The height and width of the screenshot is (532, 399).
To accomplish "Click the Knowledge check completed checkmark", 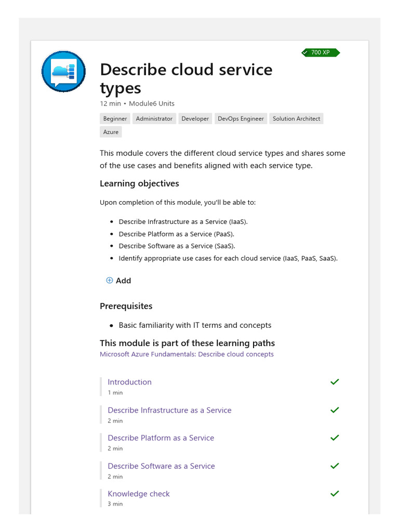I will (x=335, y=494).
